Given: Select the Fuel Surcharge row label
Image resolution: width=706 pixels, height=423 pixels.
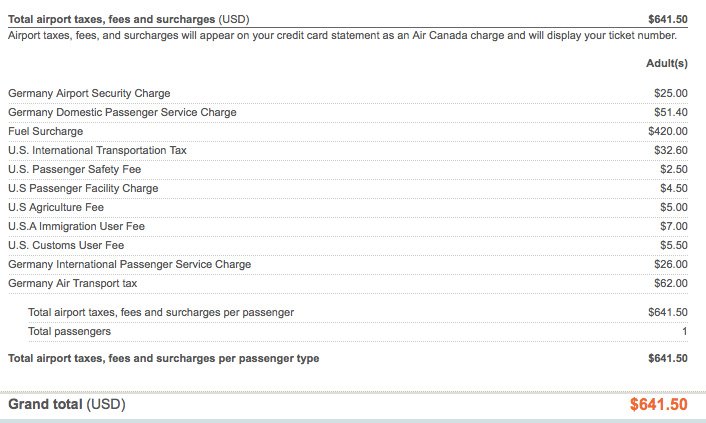Looking at the screenshot, I should click(46, 131).
